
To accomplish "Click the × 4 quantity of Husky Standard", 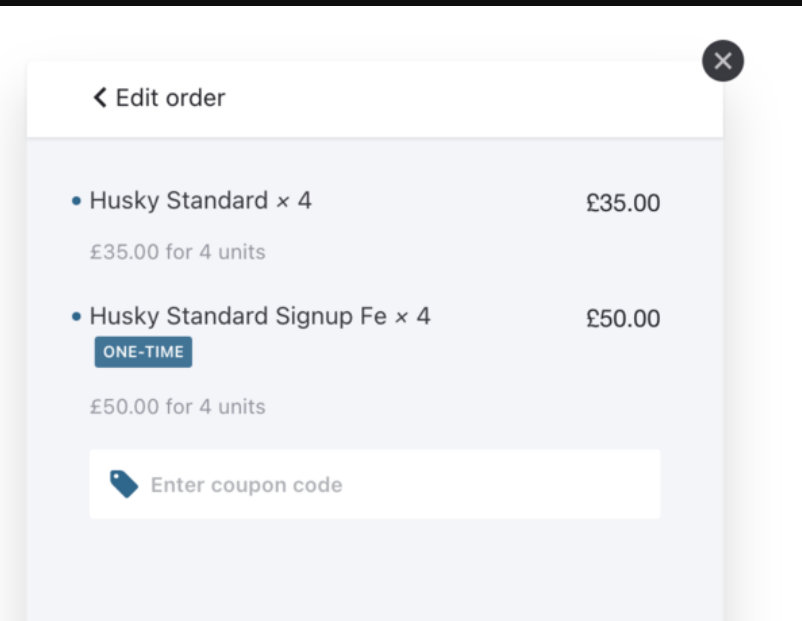I will pyautogui.click(x=294, y=201).
